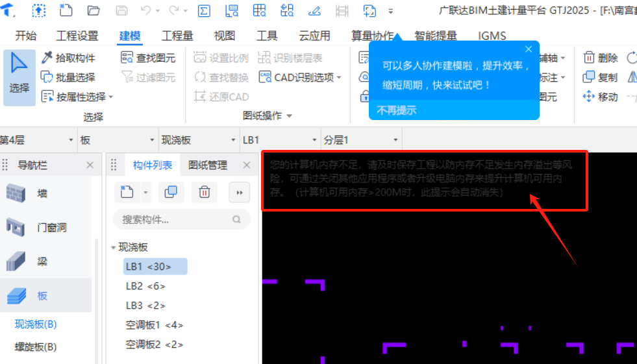Click 还原CAD restore CAD
The height and width of the screenshot is (364, 637).
[x=221, y=97]
